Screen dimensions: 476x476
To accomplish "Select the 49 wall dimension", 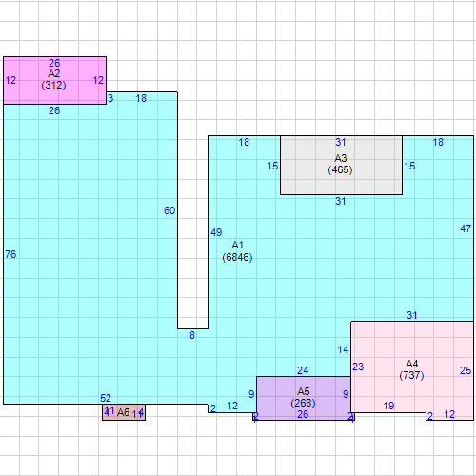I will coord(216,232).
